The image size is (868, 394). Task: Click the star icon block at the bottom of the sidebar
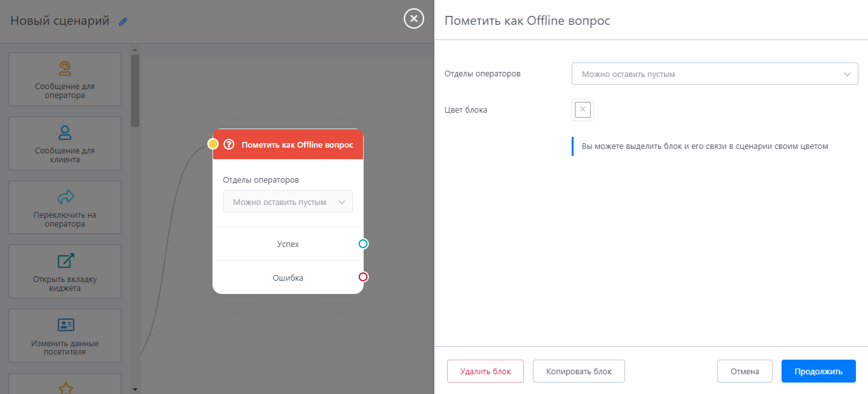point(65,387)
